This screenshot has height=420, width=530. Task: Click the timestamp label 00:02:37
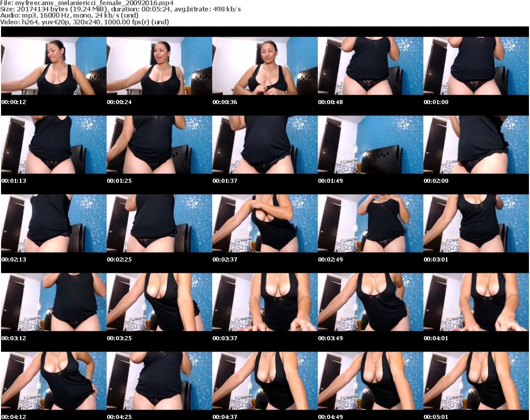point(225,259)
